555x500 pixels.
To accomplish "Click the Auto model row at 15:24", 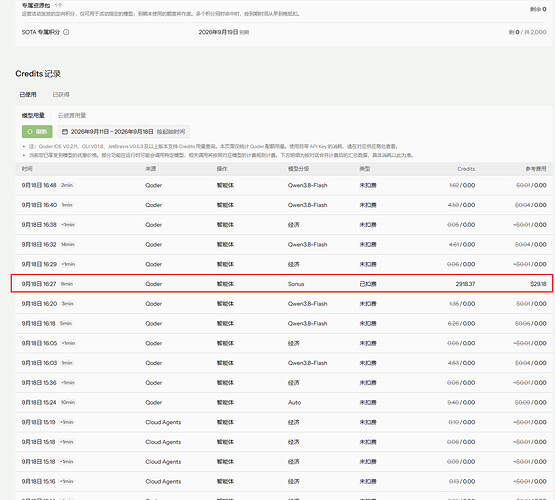I will pyautogui.click(x=284, y=402).
